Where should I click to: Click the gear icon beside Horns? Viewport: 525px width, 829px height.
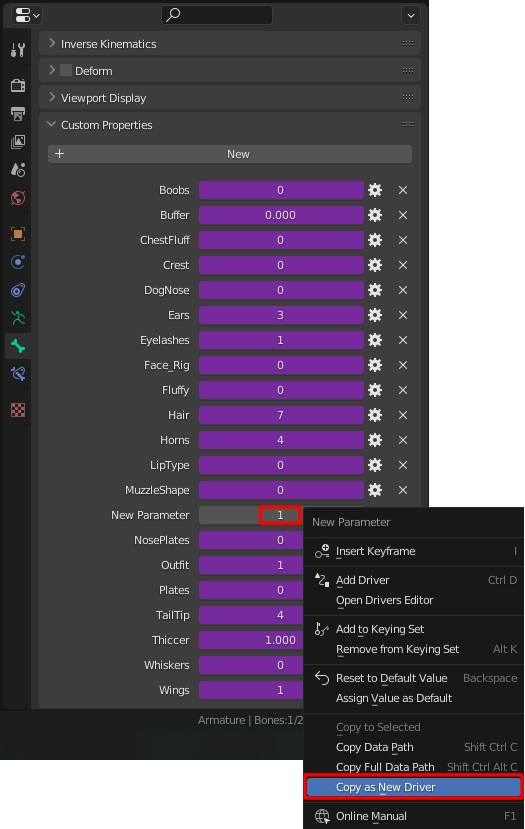pos(375,440)
